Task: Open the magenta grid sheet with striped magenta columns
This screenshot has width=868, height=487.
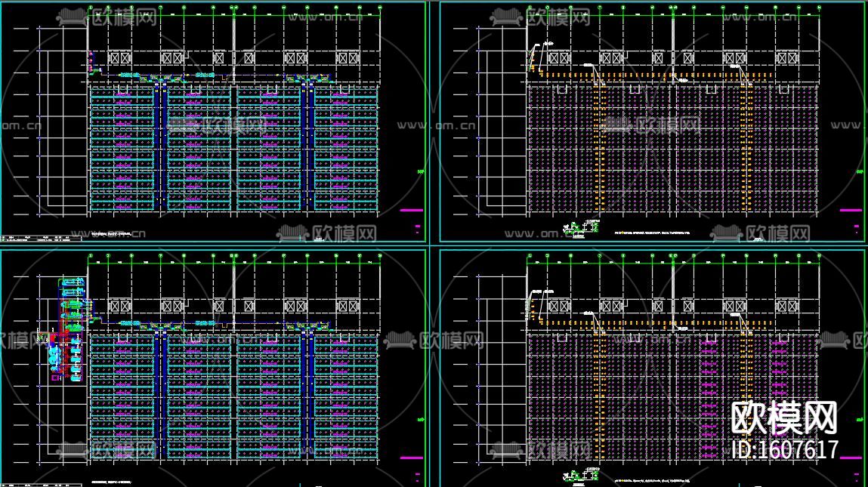Action: [x=653, y=368]
